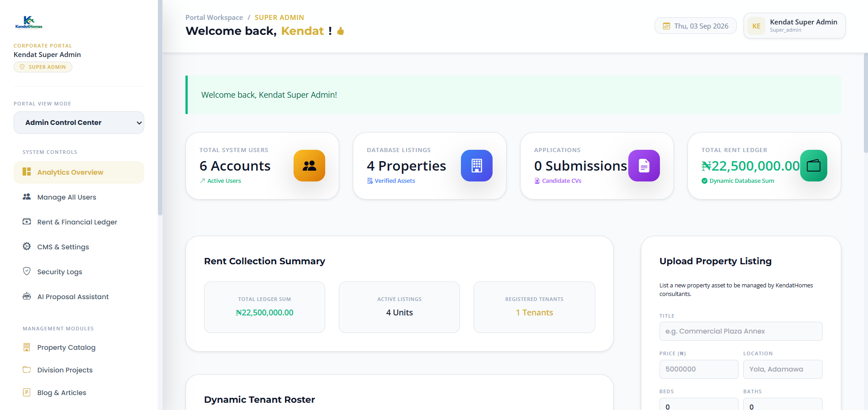Image resolution: width=868 pixels, height=410 pixels.
Task: Click the Price input field
Action: 699,369
